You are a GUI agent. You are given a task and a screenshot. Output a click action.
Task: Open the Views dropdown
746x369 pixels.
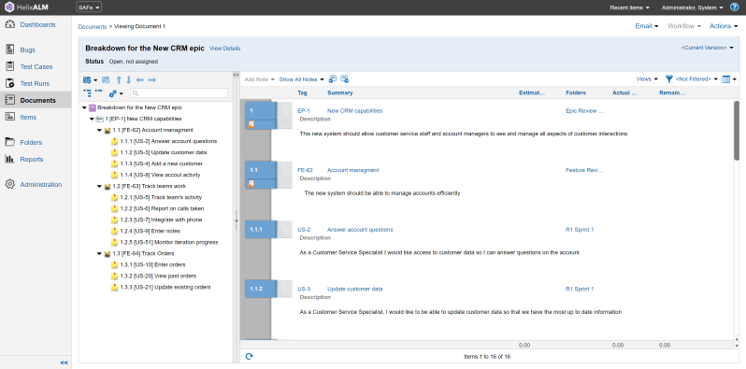click(x=647, y=79)
